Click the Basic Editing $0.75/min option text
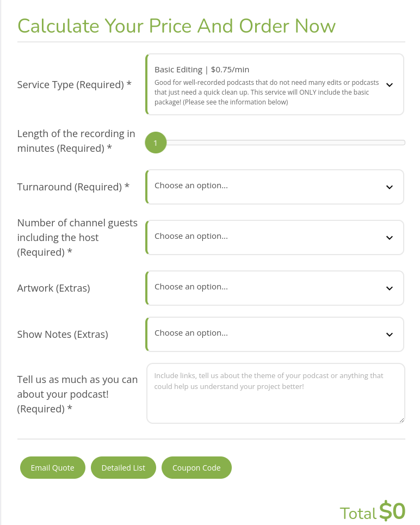 (x=202, y=70)
